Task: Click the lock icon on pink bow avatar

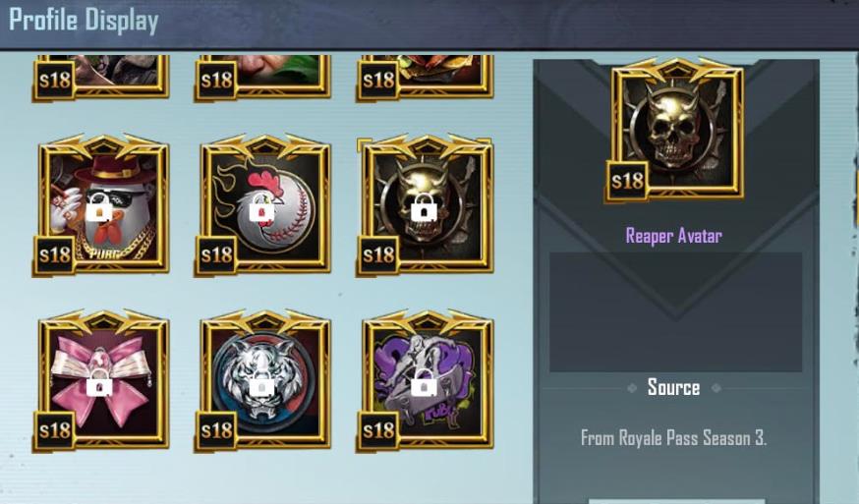Action: (x=99, y=386)
